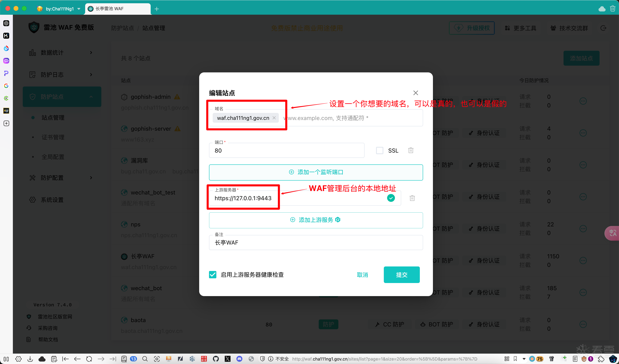Bookmark this page icon in address bar
Screen dimensions: 619x364
515,359
